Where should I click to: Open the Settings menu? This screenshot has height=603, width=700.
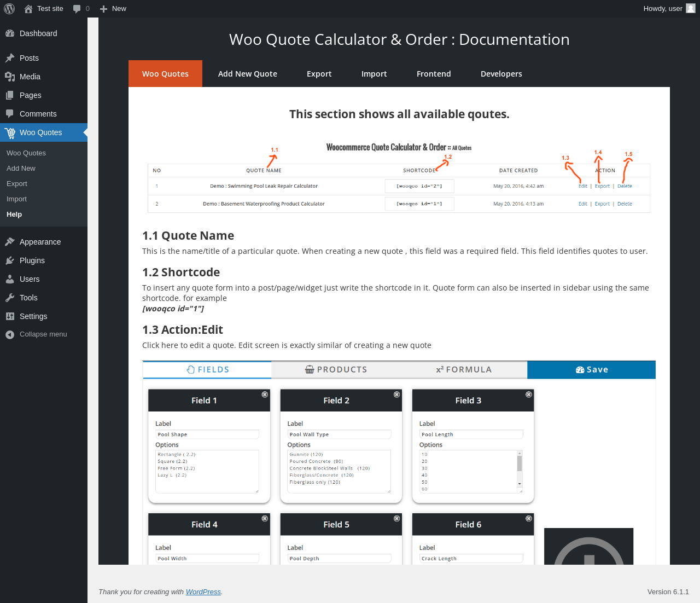point(44,316)
